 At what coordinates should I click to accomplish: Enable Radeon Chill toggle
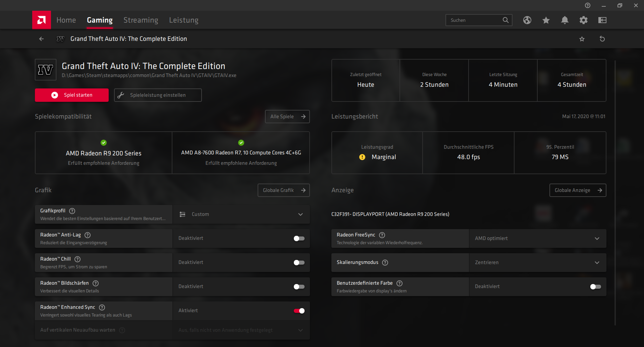pyautogui.click(x=299, y=263)
